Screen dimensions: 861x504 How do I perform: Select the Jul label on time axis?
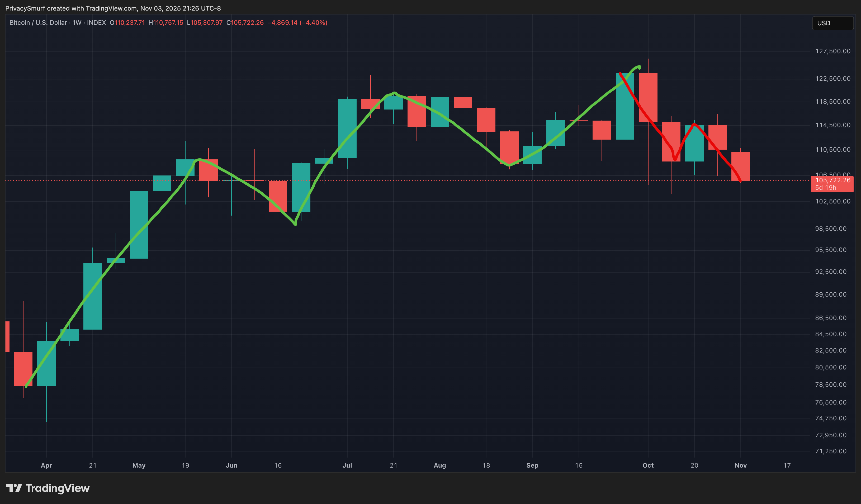click(x=347, y=465)
